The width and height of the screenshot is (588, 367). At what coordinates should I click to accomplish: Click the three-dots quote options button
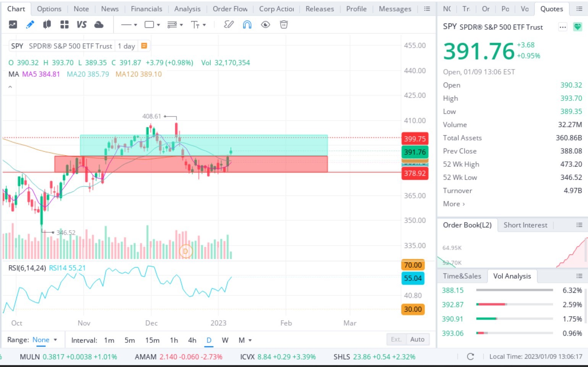(562, 27)
